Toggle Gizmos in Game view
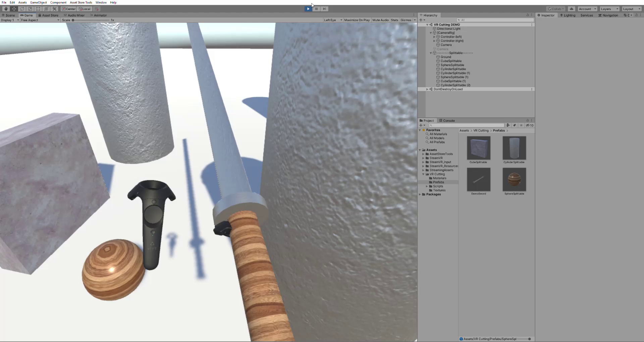The height and width of the screenshot is (342, 644). point(406,20)
